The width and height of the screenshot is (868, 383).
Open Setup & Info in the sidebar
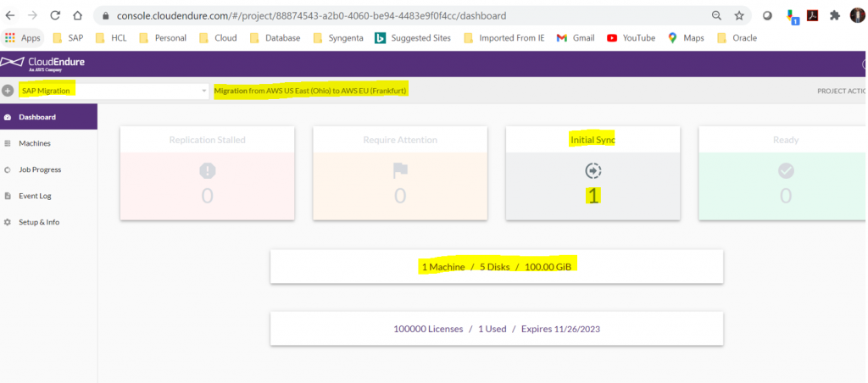[x=48, y=222]
